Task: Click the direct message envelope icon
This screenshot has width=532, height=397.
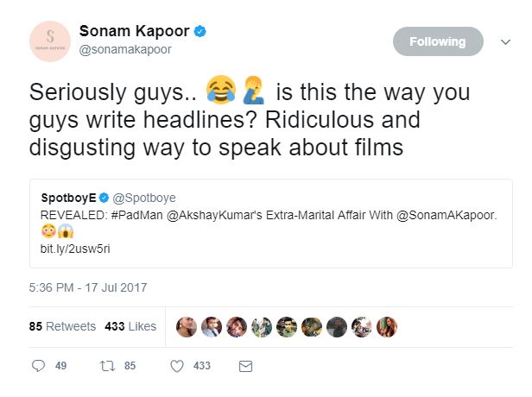Action: tap(244, 366)
